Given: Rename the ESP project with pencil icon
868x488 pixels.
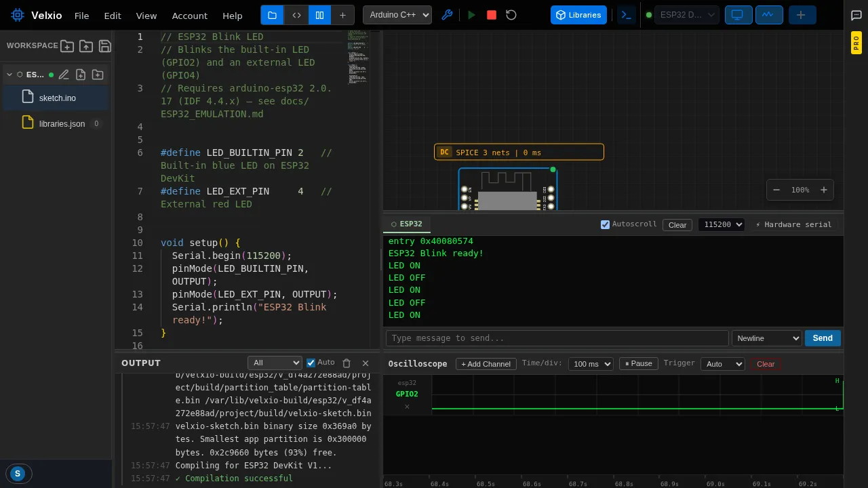Looking at the screenshot, I should pos(64,75).
